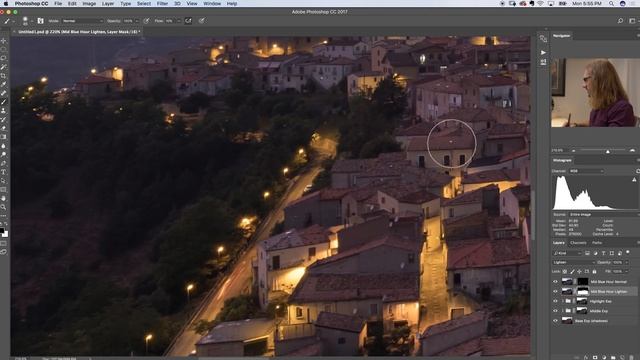Hide the Mid Blue Hour Normal layer

click(555, 282)
